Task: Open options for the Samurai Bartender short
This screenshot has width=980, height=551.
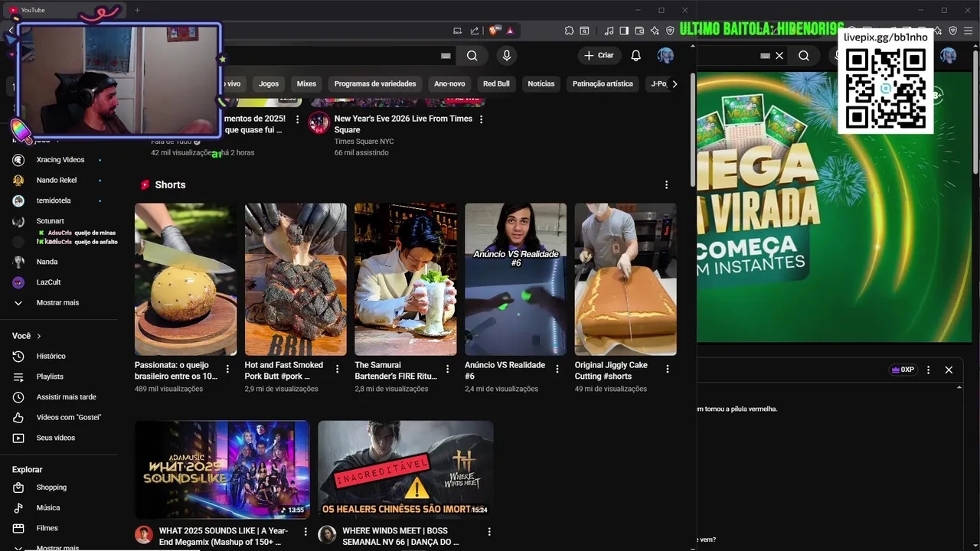Action: click(x=447, y=369)
